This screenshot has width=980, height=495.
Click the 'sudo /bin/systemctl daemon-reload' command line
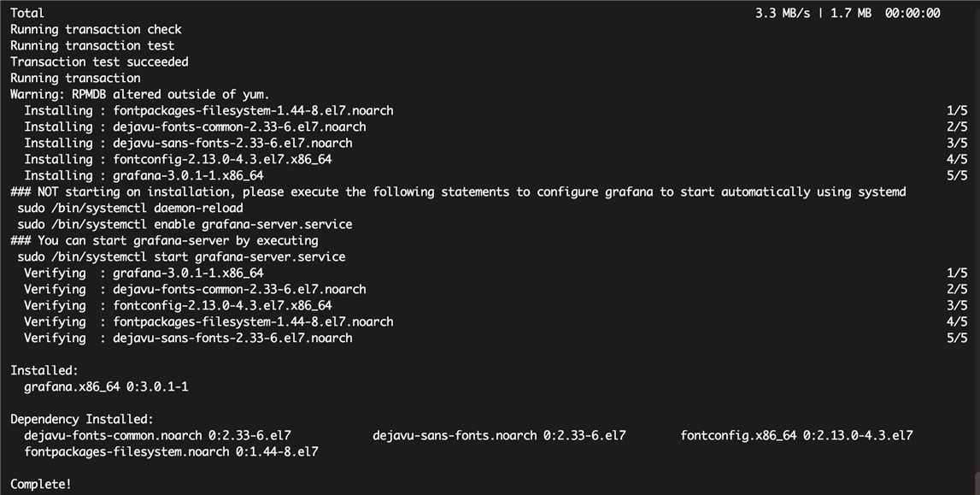[130, 208]
